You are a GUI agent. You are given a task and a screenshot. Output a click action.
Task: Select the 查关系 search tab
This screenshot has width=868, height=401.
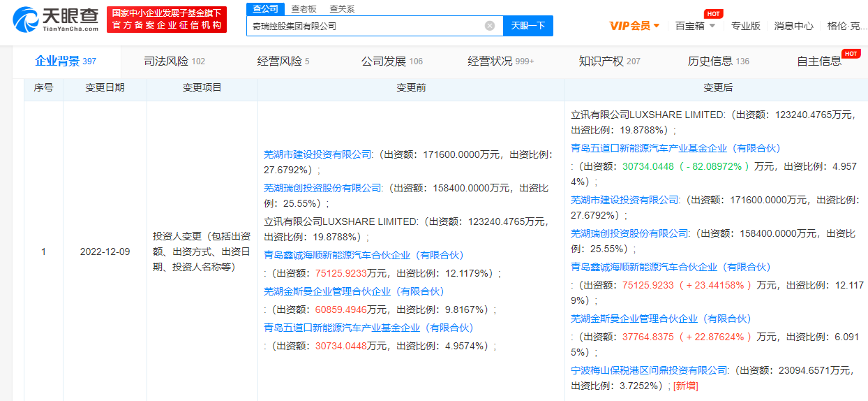[x=342, y=8]
